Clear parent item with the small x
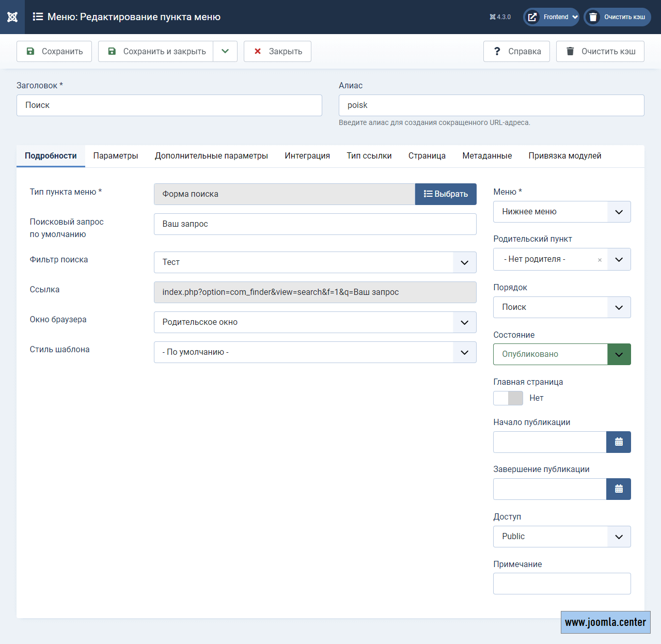This screenshot has width=661, height=644. coord(600,260)
